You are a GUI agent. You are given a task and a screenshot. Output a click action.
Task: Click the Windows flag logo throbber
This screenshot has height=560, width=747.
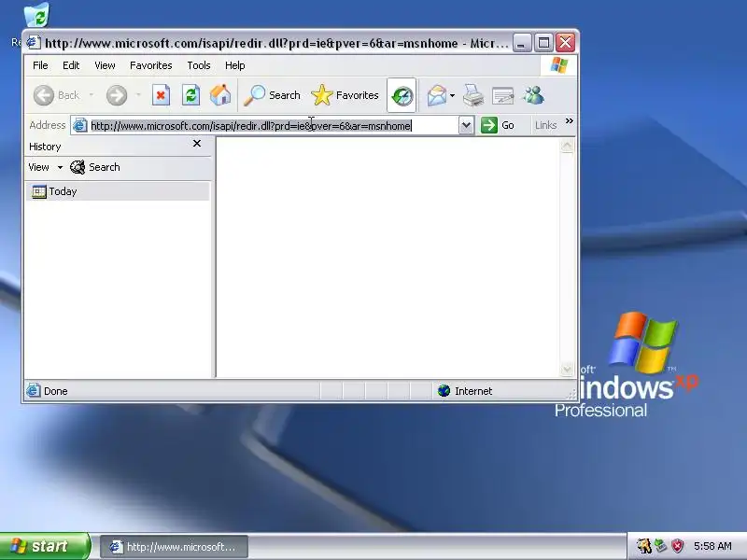tap(558, 65)
